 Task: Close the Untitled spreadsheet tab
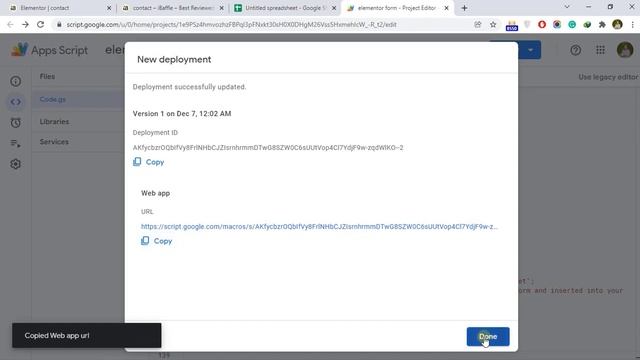click(334, 8)
